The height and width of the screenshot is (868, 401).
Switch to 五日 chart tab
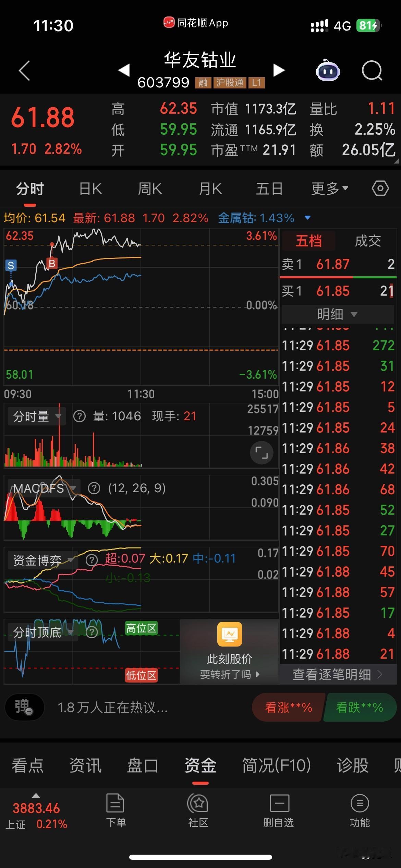point(269,189)
